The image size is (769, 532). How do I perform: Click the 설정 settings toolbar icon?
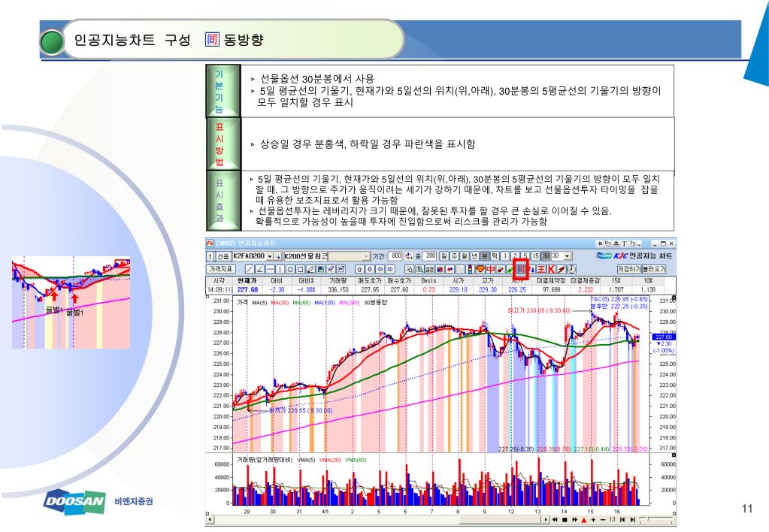click(x=429, y=269)
